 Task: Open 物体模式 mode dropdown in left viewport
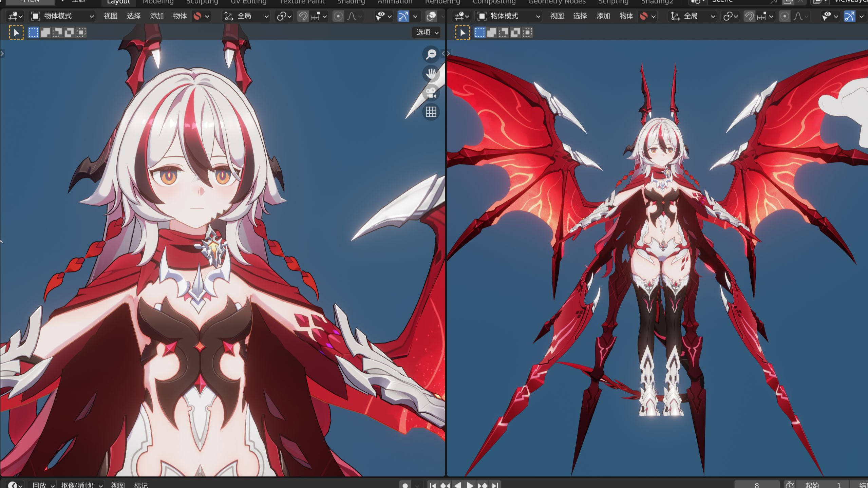point(62,16)
